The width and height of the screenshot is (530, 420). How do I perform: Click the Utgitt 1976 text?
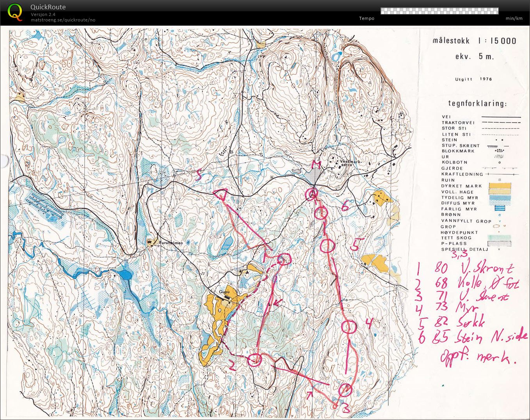[473, 79]
